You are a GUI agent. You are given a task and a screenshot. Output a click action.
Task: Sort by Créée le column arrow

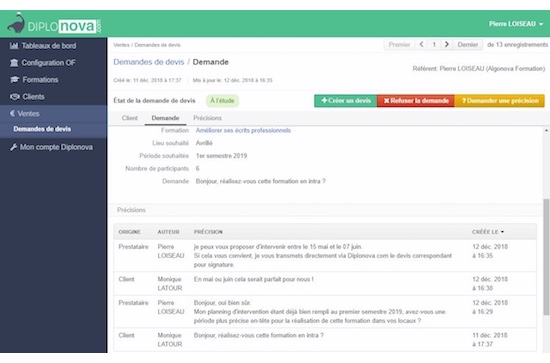(x=502, y=232)
